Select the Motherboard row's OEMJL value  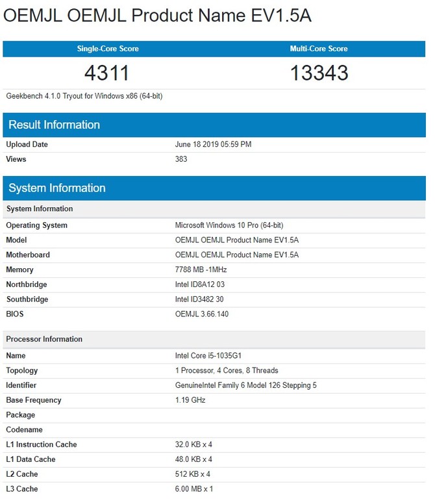237,255
